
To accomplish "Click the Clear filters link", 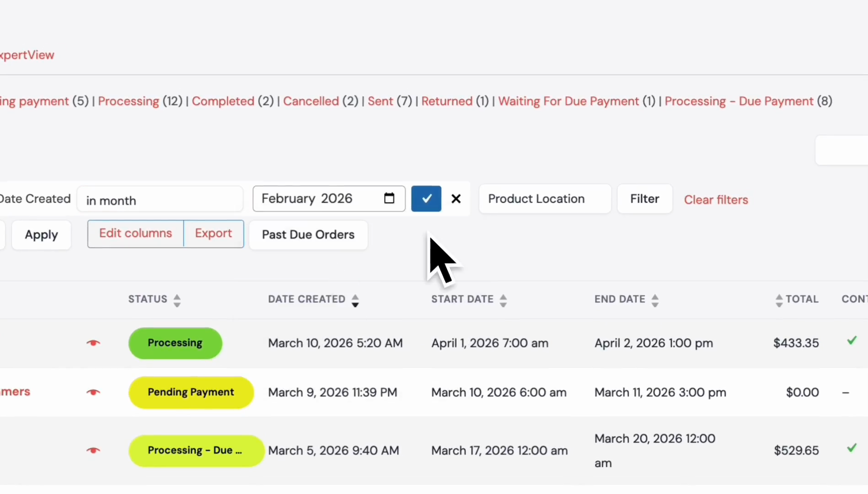I will 716,199.
